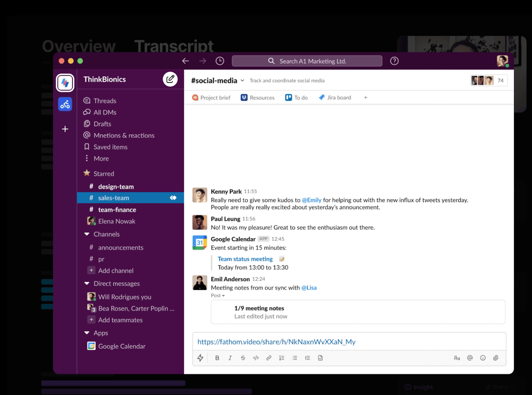
Task: Open history with the clock icon
Action: [x=220, y=61]
